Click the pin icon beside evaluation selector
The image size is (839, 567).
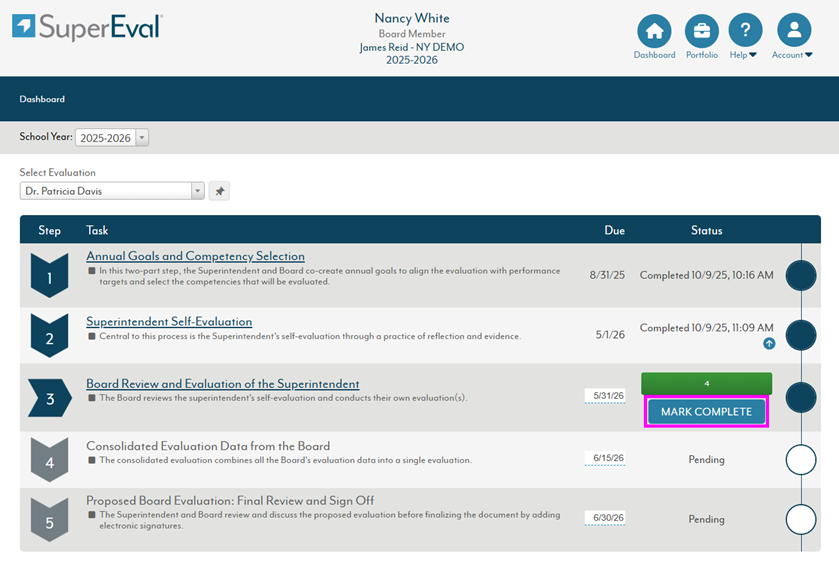[219, 191]
